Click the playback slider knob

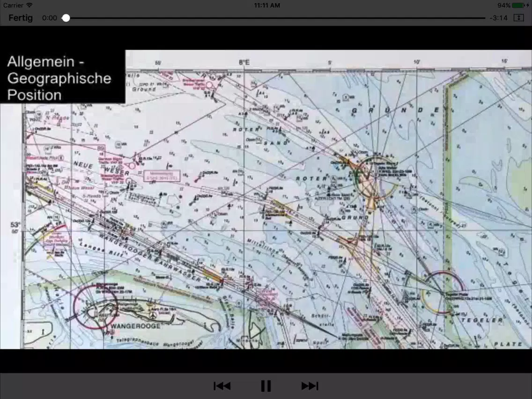click(66, 18)
